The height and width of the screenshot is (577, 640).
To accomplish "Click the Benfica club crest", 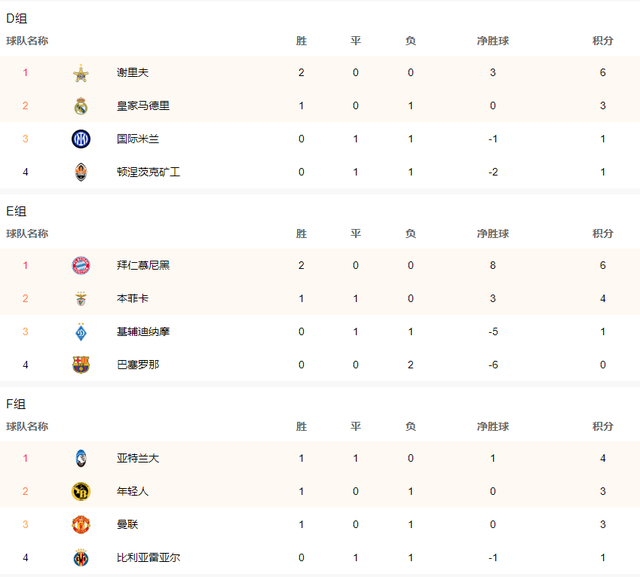I will [81, 298].
